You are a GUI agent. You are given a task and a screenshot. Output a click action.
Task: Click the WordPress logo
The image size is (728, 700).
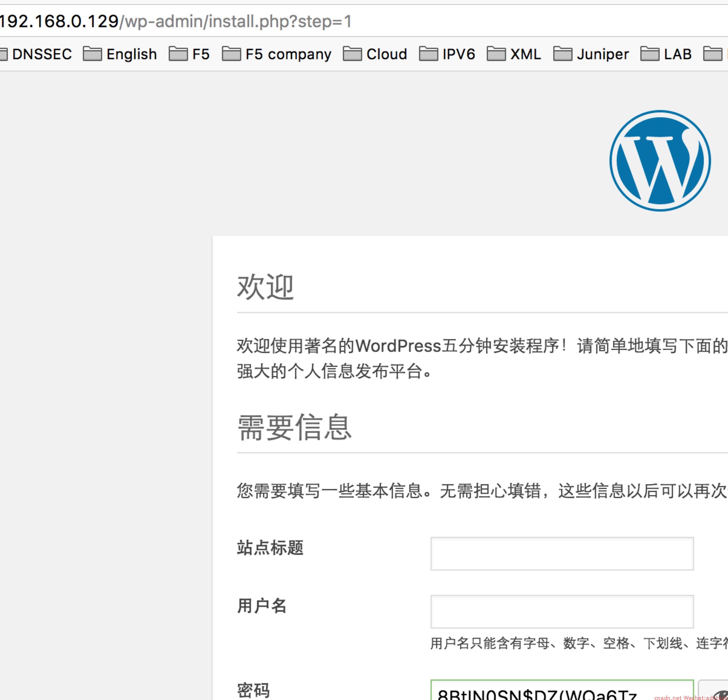point(660,161)
